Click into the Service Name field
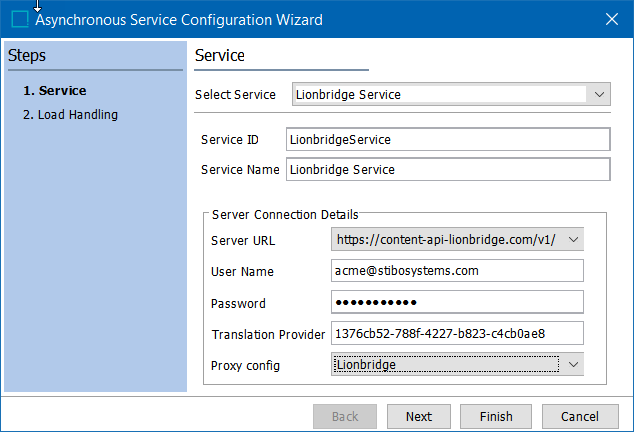634x432 pixels. pyautogui.click(x=447, y=170)
